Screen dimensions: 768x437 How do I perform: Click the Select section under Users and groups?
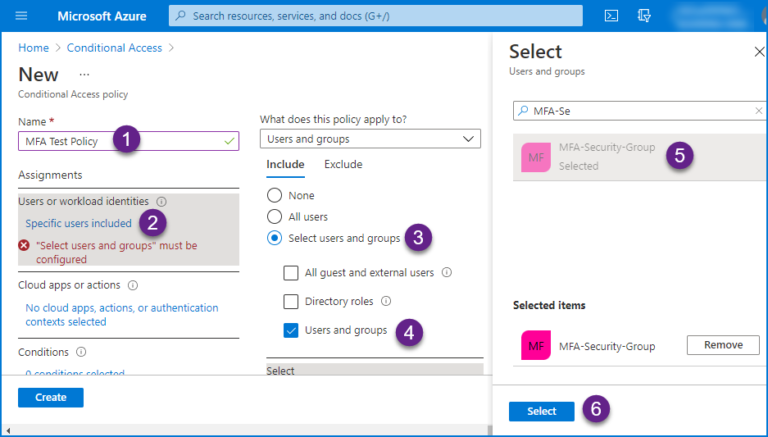tap(375, 370)
